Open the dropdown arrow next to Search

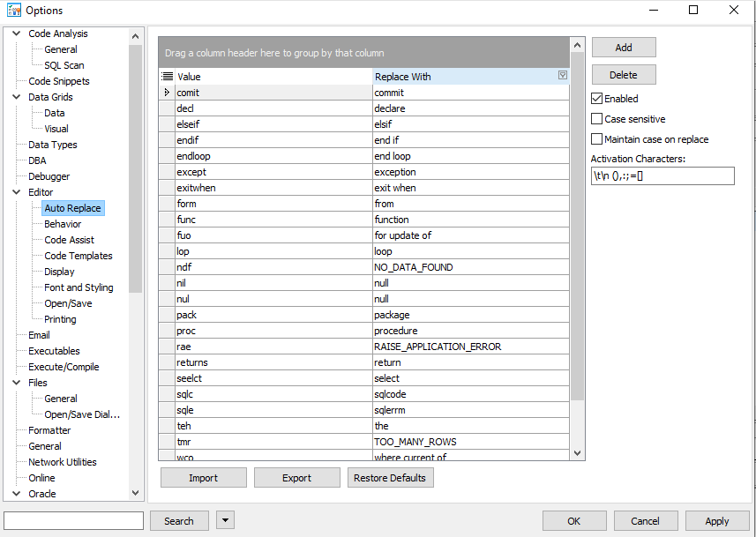[x=225, y=520]
